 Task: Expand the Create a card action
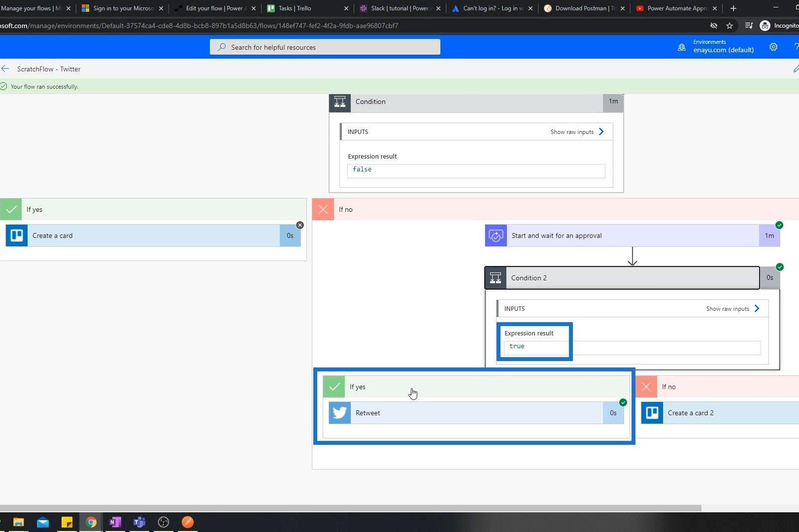153,235
